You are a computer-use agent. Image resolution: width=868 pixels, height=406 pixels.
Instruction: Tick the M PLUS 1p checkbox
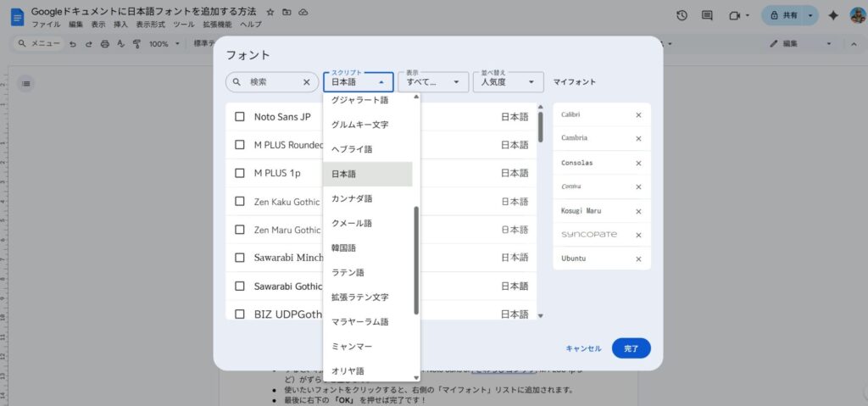click(240, 173)
